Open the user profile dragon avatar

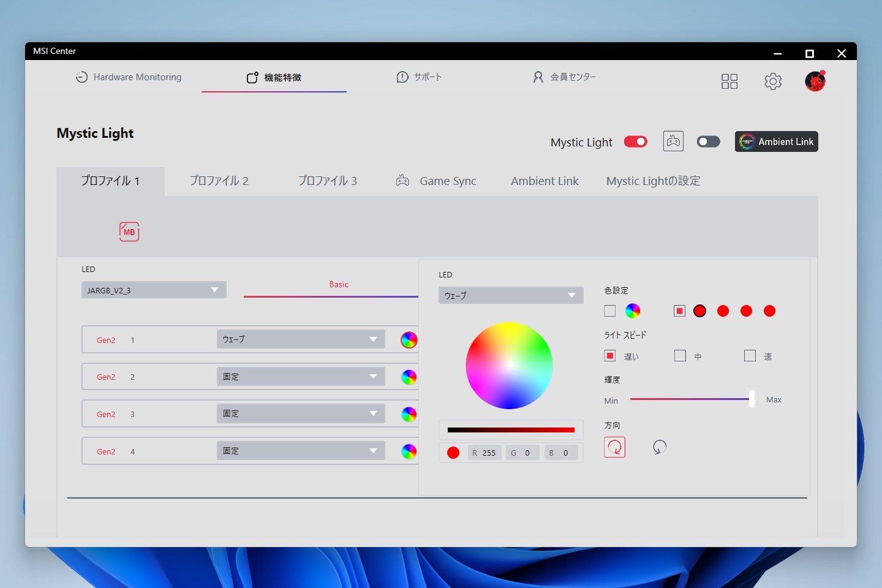(815, 81)
